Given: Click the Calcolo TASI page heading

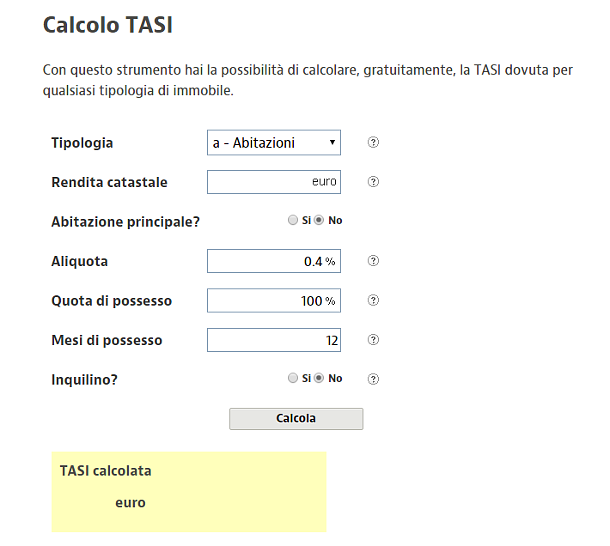Looking at the screenshot, I should point(108,25).
